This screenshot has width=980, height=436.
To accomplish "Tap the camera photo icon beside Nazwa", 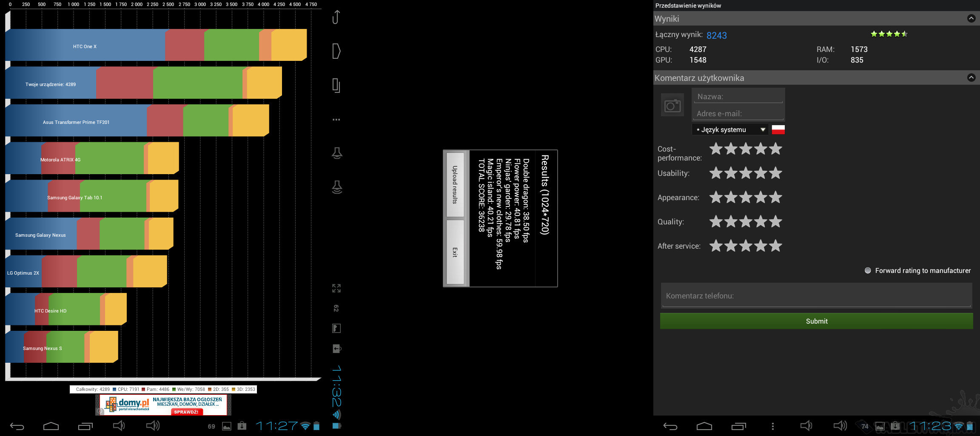I will point(672,105).
